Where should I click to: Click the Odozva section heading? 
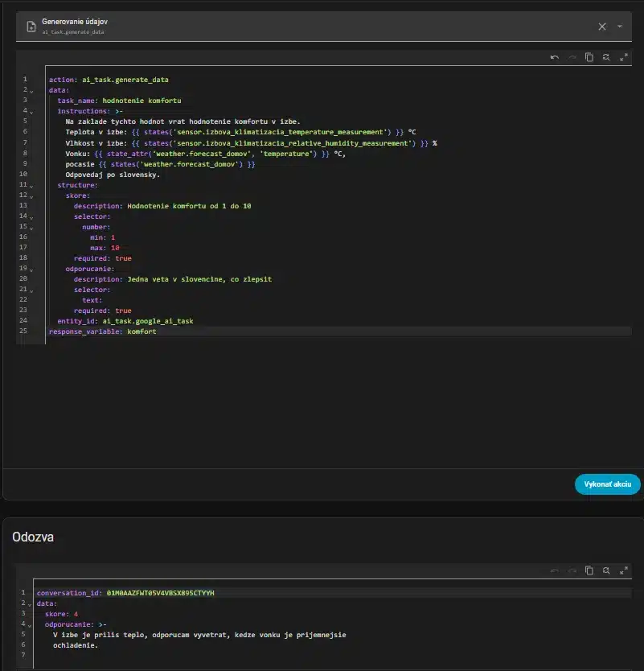33,537
